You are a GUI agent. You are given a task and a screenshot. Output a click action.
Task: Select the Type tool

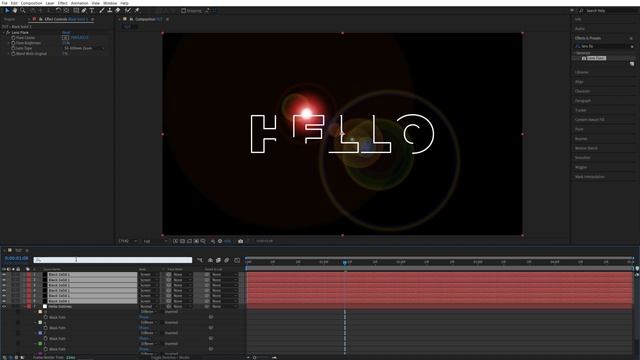point(92,10)
